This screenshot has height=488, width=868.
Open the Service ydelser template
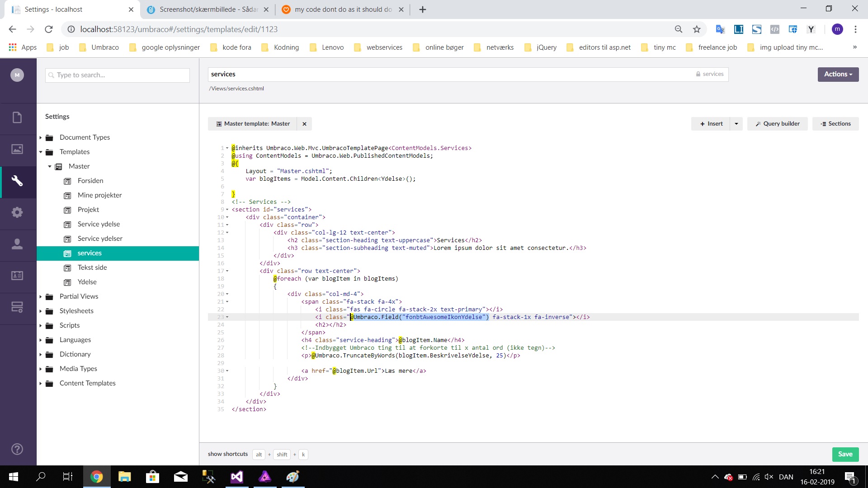click(100, 239)
